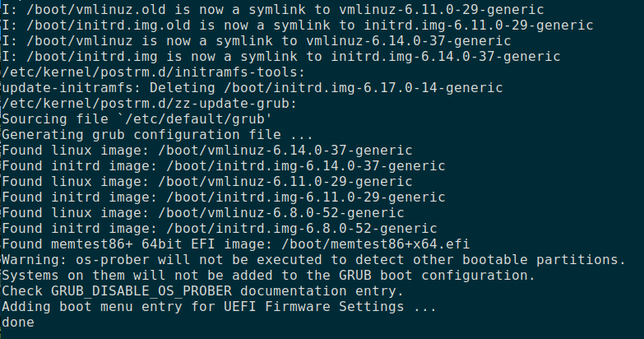Screen dimensions: 644x339
Task: Click the final 'done' line
Action: tap(18, 322)
